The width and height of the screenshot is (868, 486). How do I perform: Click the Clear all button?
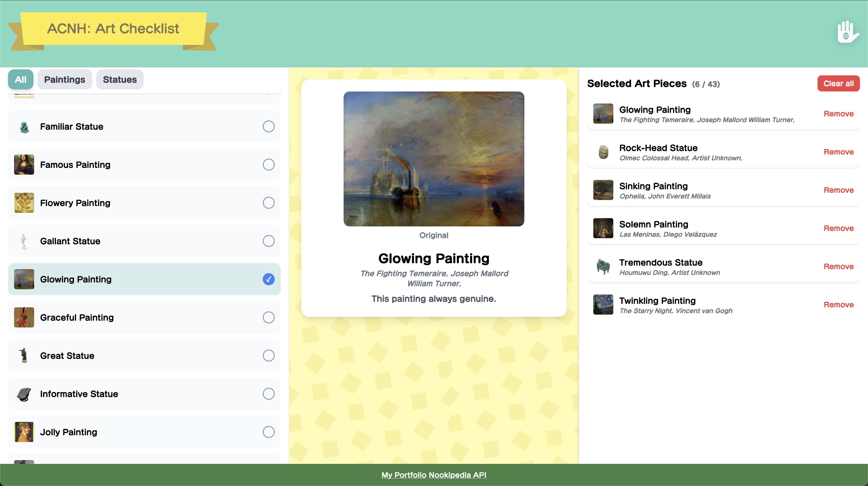[x=838, y=83]
